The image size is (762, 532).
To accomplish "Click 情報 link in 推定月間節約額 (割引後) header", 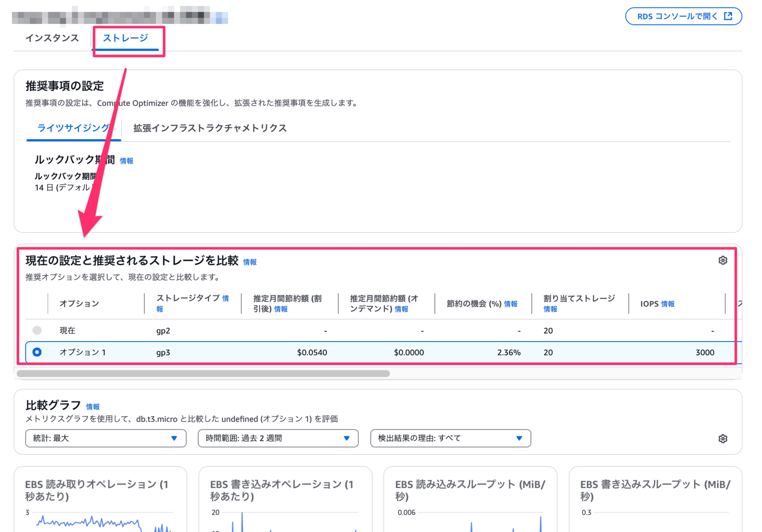I will [281, 309].
